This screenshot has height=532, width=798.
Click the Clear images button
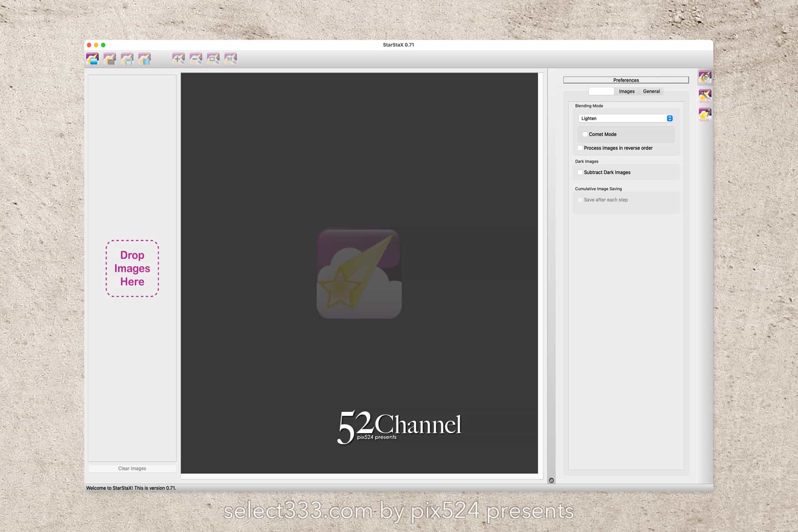tap(132, 469)
